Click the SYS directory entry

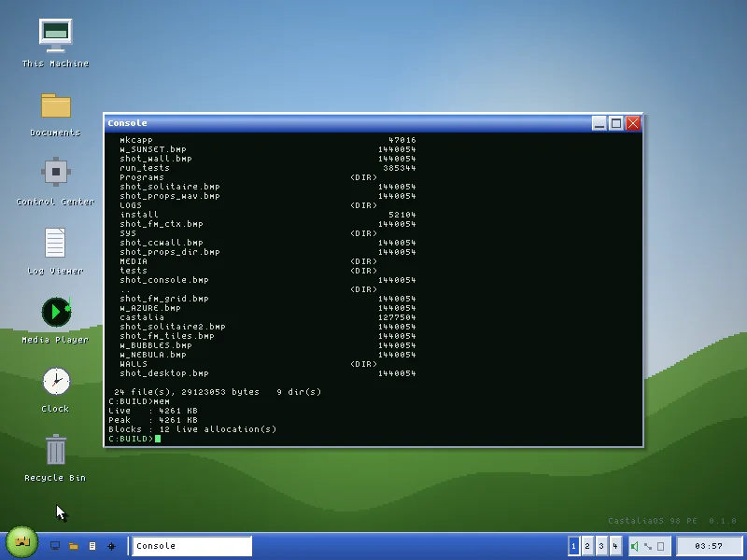coord(128,233)
